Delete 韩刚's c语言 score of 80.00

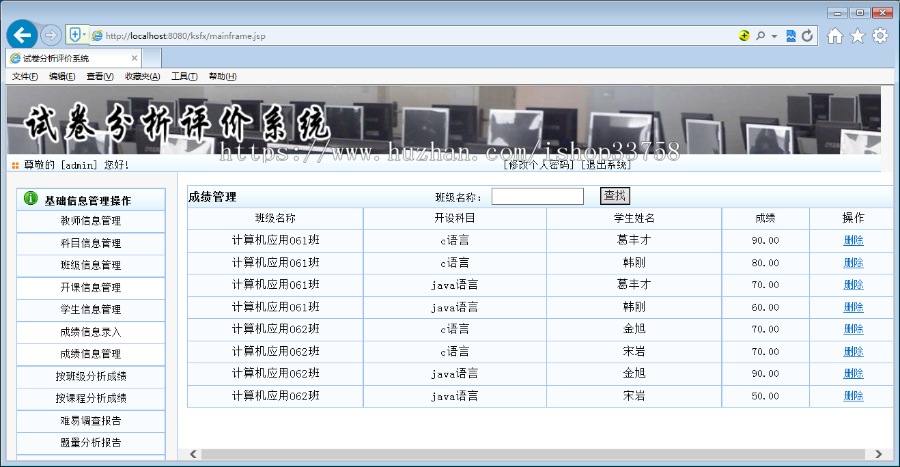click(x=854, y=263)
